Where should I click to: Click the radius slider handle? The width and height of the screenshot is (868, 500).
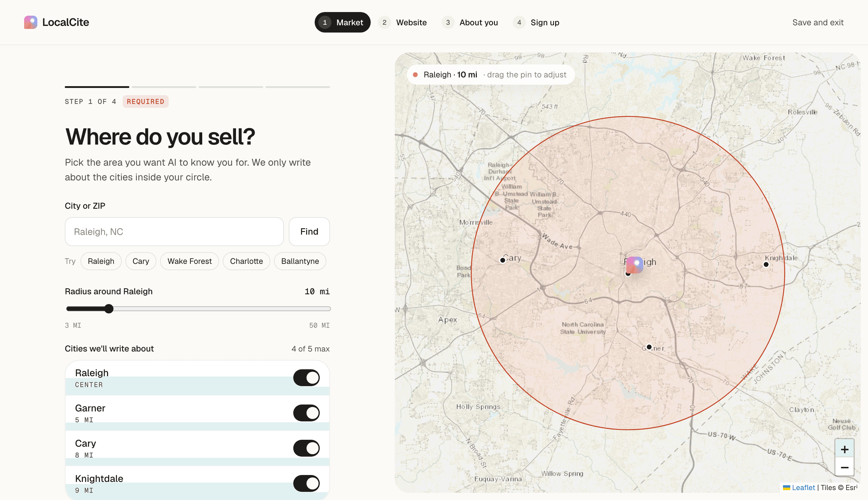coord(108,308)
